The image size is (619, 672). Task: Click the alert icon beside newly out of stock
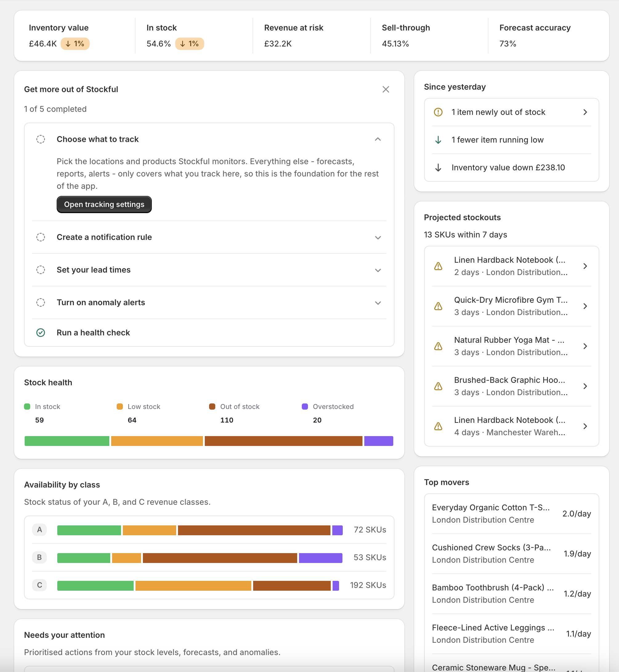pyautogui.click(x=438, y=112)
